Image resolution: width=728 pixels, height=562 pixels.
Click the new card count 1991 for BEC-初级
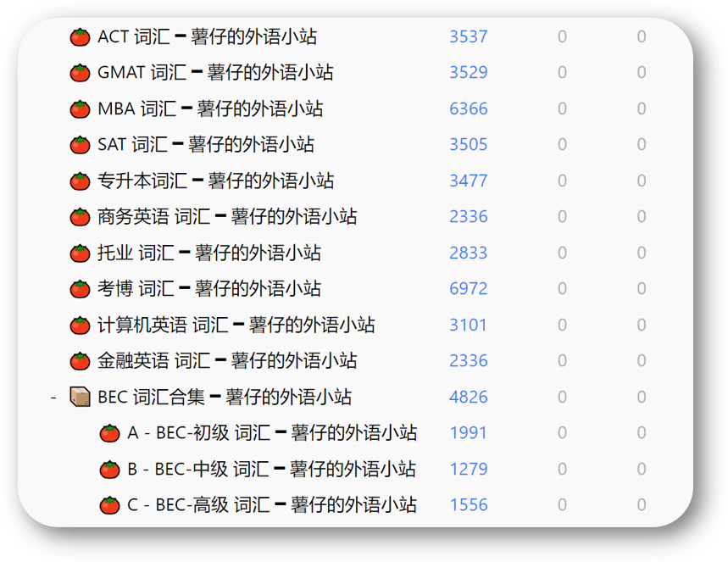coord(468,433)
